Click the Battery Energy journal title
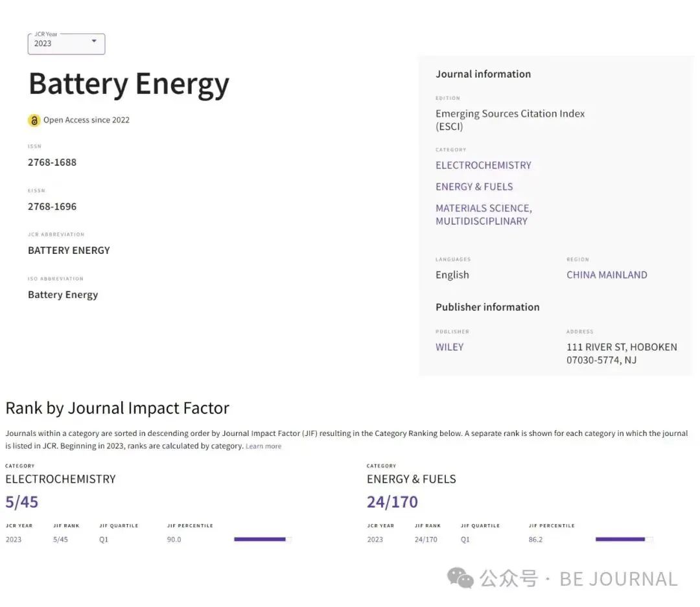Screen dimensions: 700x607 tap(128, 84)
